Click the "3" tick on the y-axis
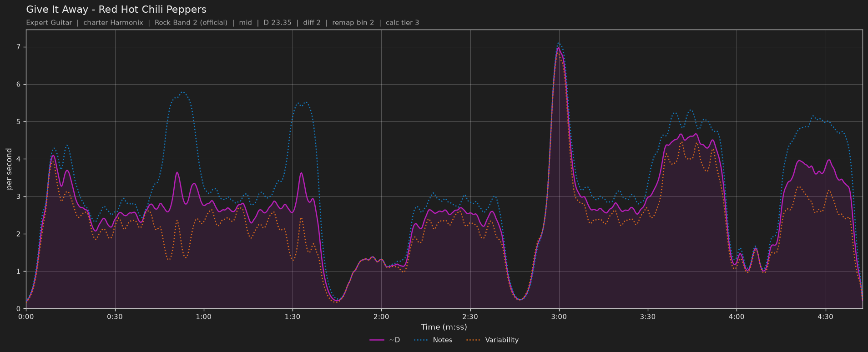The height and width of the screenshot is (352, 868). 19,196
